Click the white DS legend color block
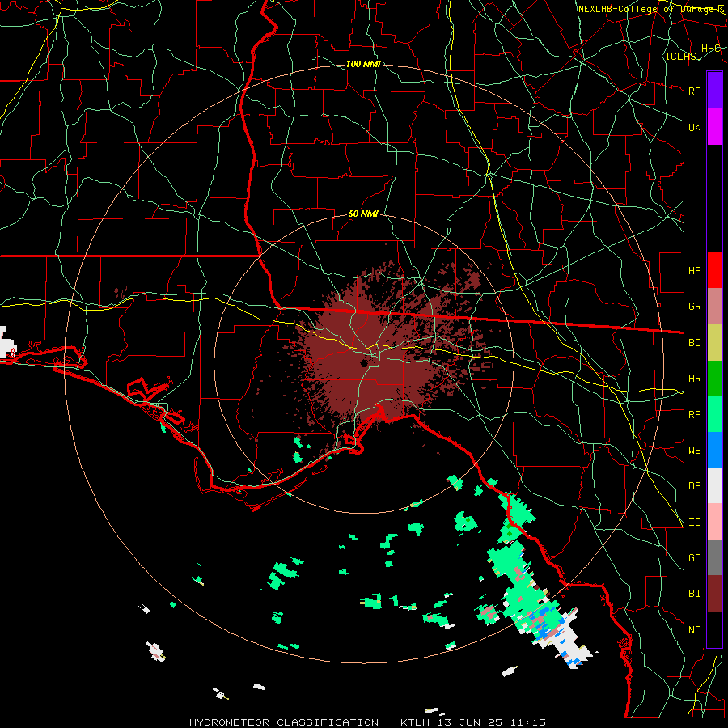The width and height of the screenshot is (728, 728). [714, 485]
